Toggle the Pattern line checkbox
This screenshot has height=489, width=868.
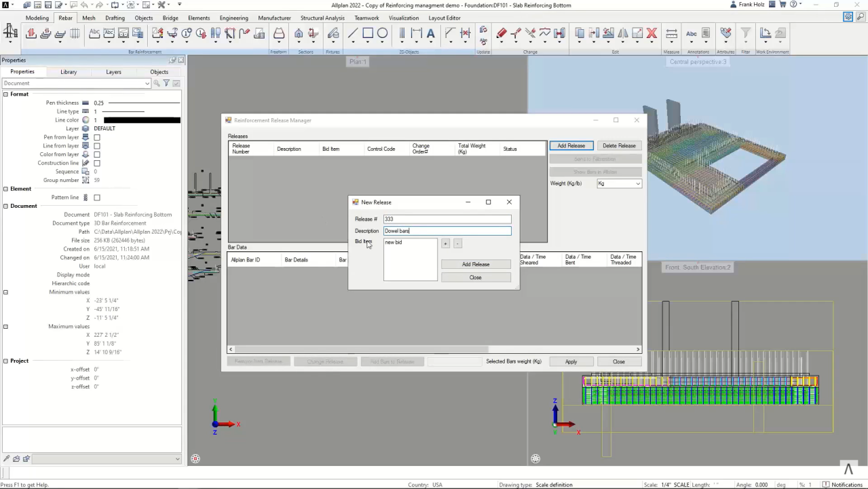97,197
